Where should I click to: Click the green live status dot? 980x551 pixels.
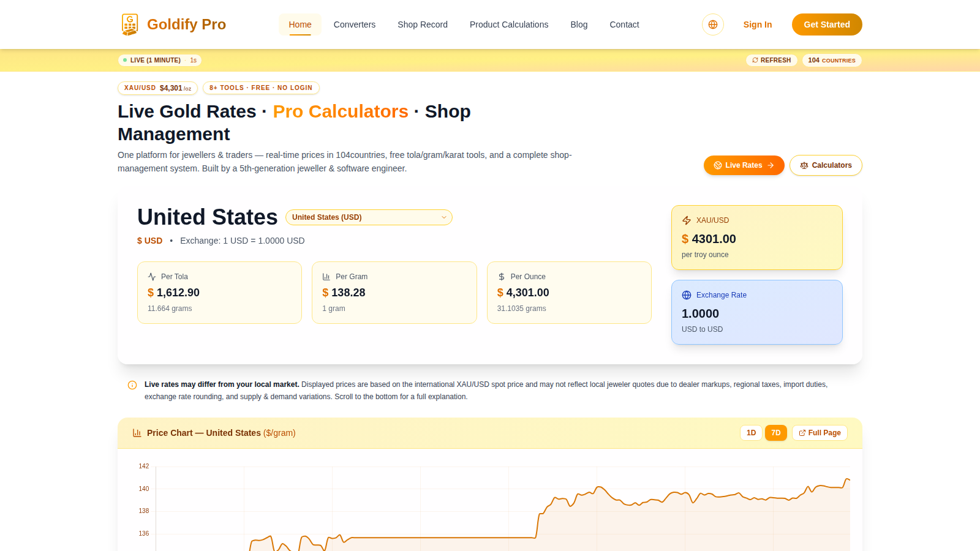coord(125,60)
